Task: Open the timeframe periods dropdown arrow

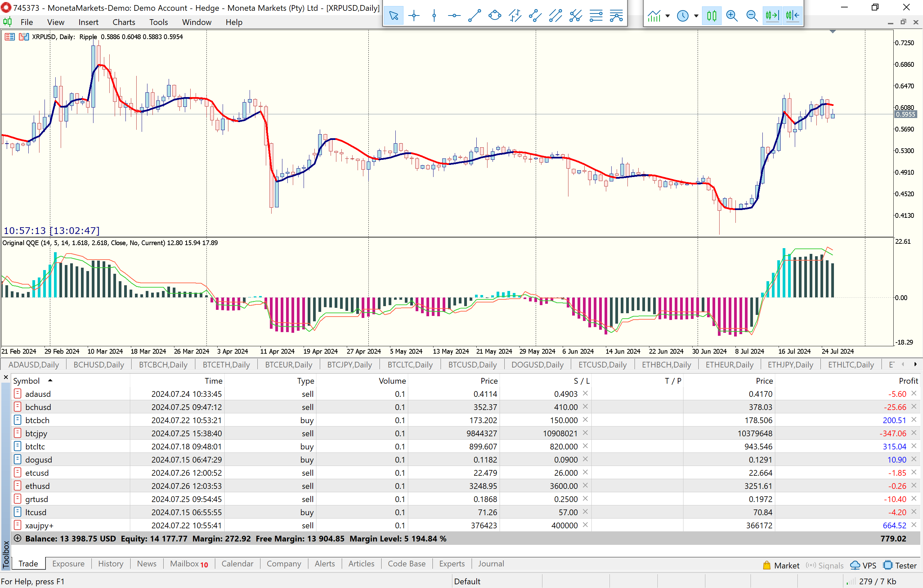Action: point(696,16)
